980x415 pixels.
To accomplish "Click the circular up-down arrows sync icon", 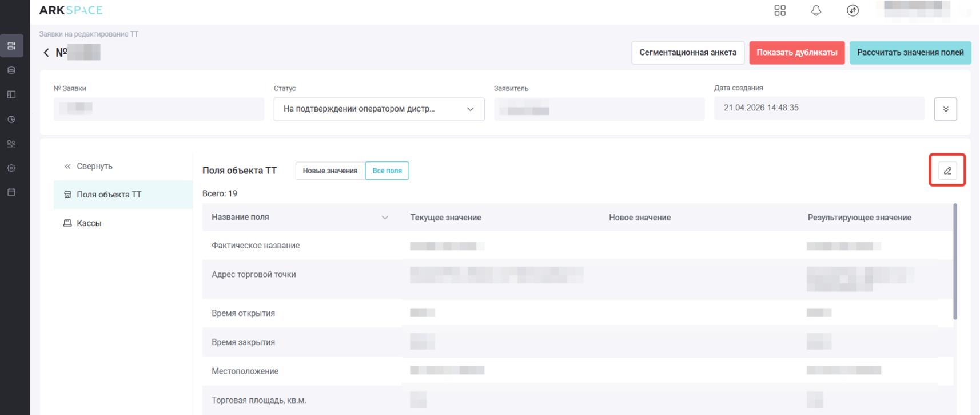I will click(x=852, y=10).
